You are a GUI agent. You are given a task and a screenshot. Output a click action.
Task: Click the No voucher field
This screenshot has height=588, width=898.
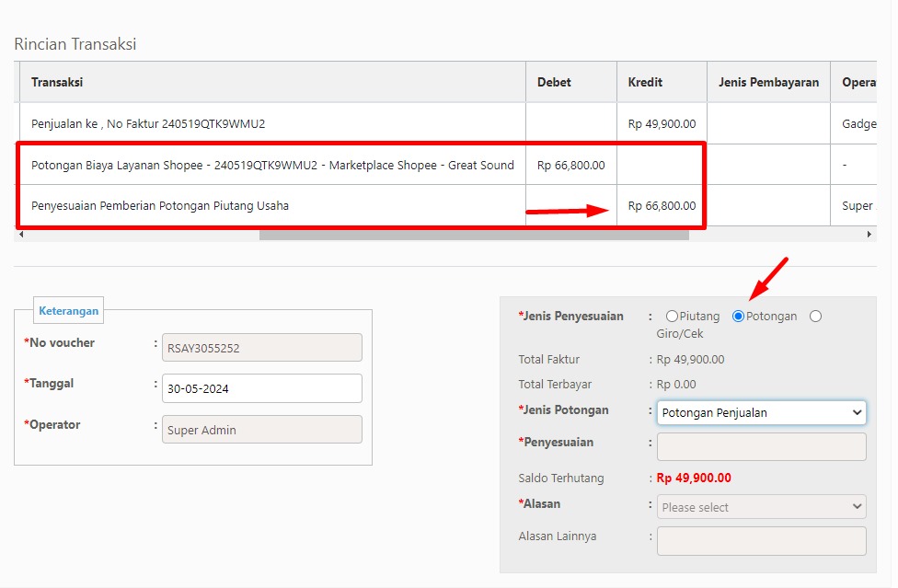tap(261, 348)
